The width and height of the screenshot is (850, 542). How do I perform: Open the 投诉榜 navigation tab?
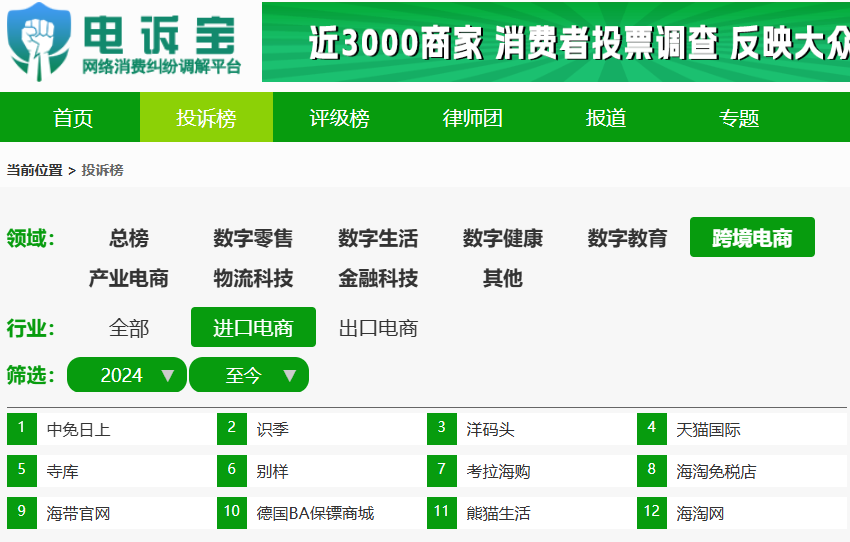(x=207, y=118)
